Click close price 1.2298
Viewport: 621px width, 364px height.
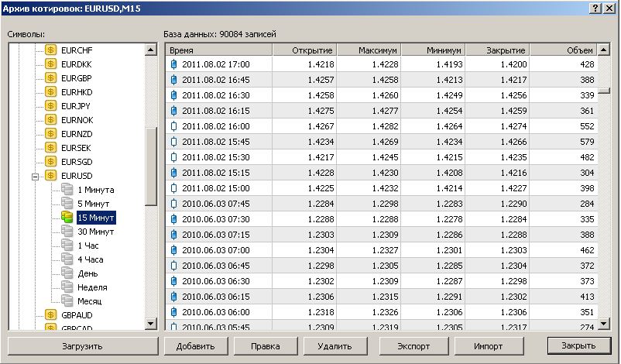(x=513, y=281)
